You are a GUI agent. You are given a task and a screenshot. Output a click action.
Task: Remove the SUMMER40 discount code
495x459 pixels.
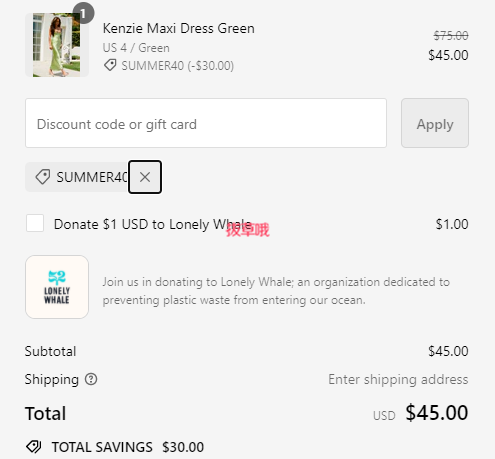145,177
